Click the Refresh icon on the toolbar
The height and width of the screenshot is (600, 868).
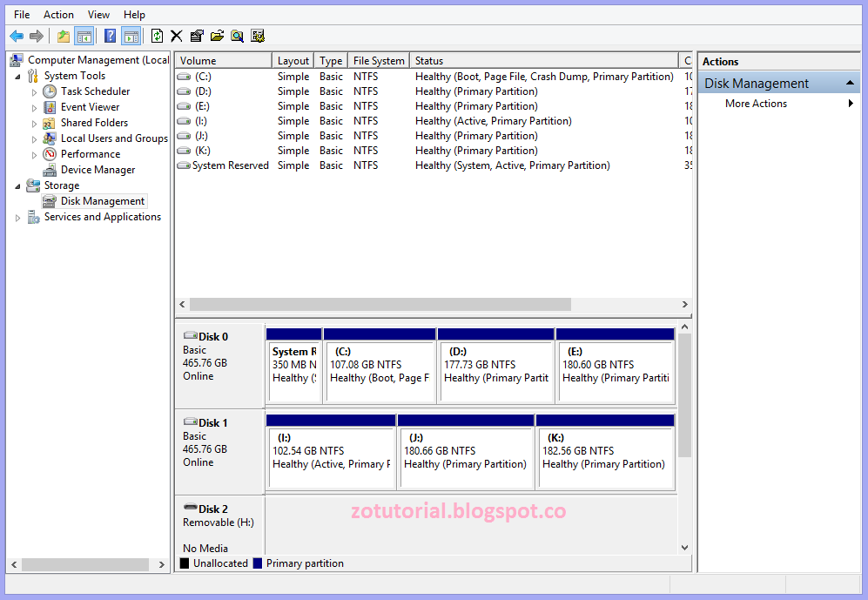158,36
